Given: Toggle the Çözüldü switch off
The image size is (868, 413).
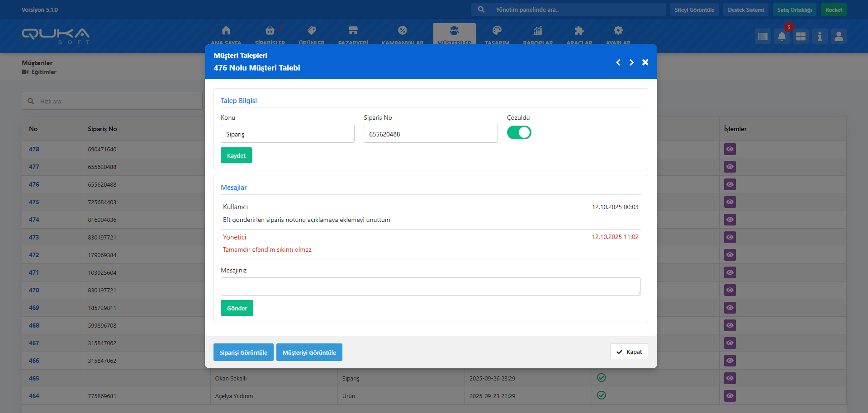Looking at the screenshot, I should click(519, 132).
